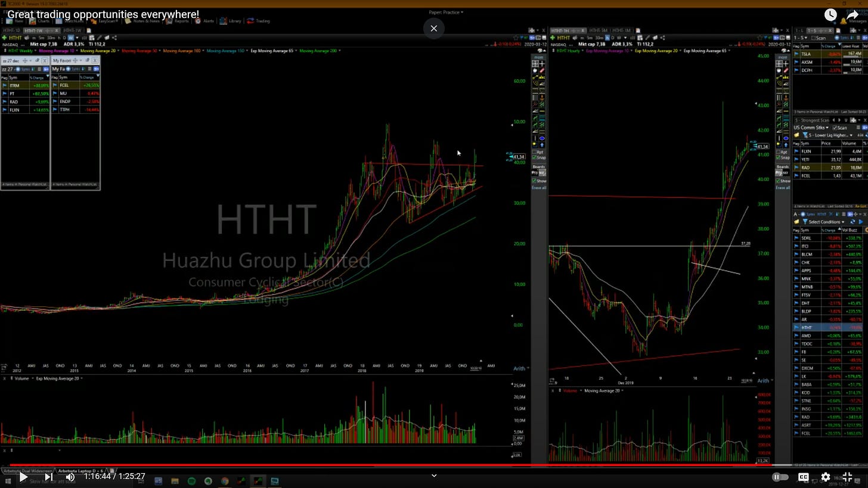Open the EasyScan menu
Screen dimensions: 868x488
[x=104, y=21]
